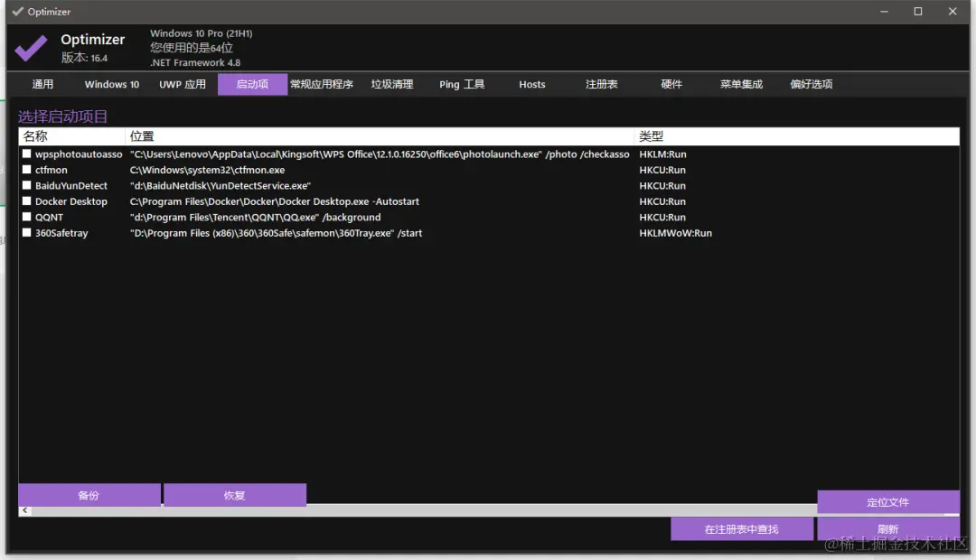This screenshot has height=560, width=976.
Task: Click the photolaunch.exe path text
Action: 380,154
